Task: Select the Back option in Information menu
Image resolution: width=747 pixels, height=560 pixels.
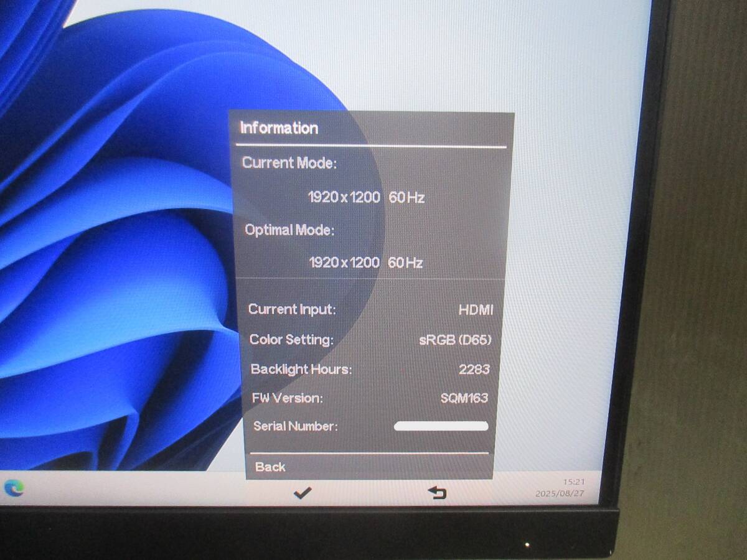Action: click(x=270, y=467)
